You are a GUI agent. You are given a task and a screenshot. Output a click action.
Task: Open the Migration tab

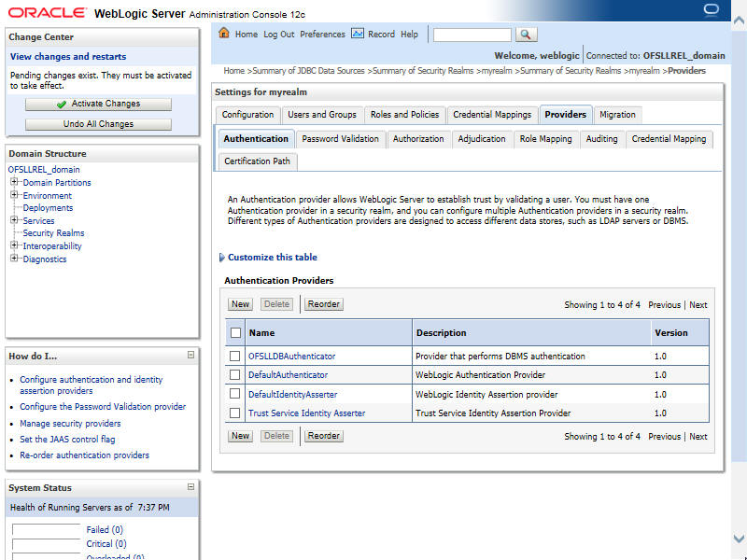(x=617, y=115)
